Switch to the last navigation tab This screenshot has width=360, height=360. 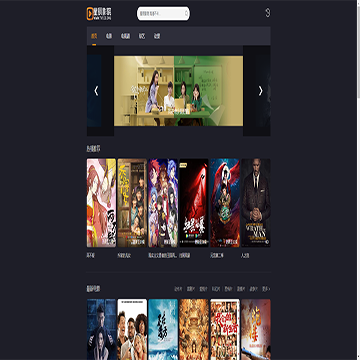[157, 36]
